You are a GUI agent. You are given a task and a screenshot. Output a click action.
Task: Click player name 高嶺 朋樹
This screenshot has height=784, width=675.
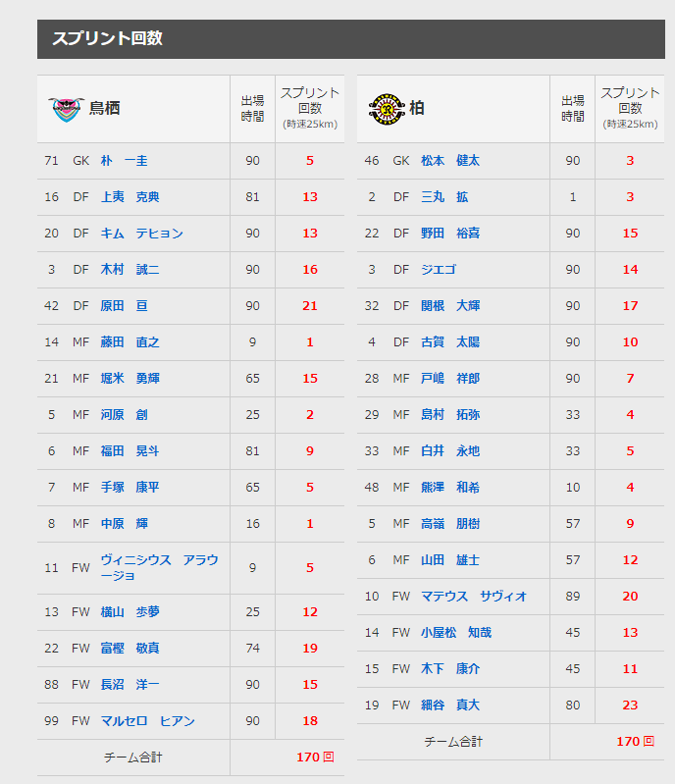click(450, 524)
